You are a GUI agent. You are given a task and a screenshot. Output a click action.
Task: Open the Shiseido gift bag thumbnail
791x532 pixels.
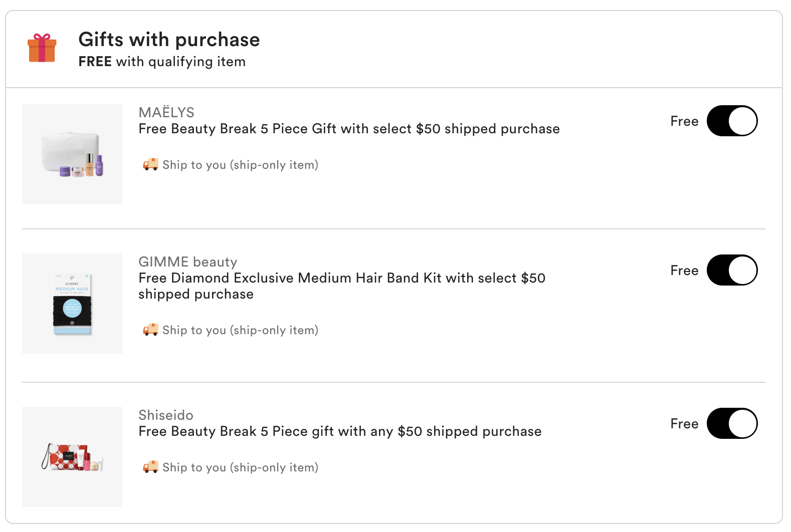(x=72, y=457)
